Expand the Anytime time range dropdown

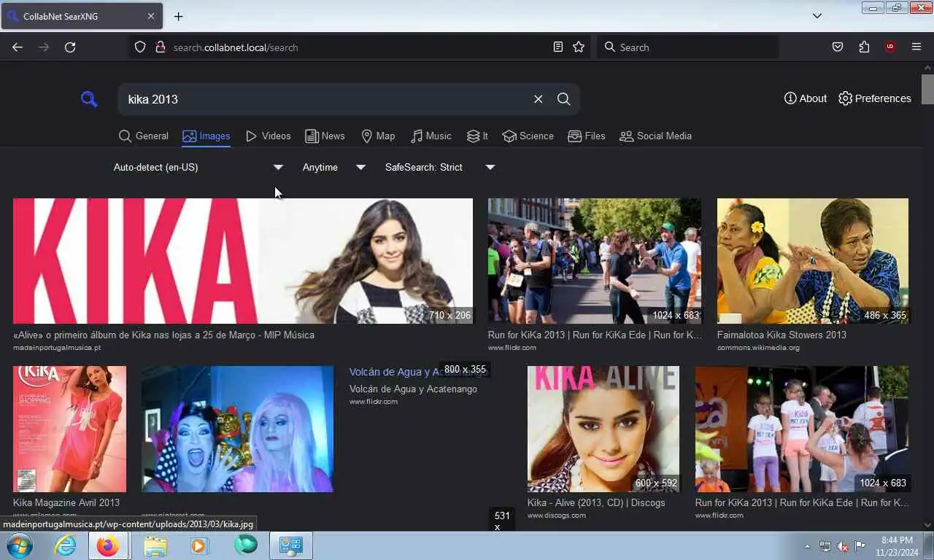click(x=333, y=167)
